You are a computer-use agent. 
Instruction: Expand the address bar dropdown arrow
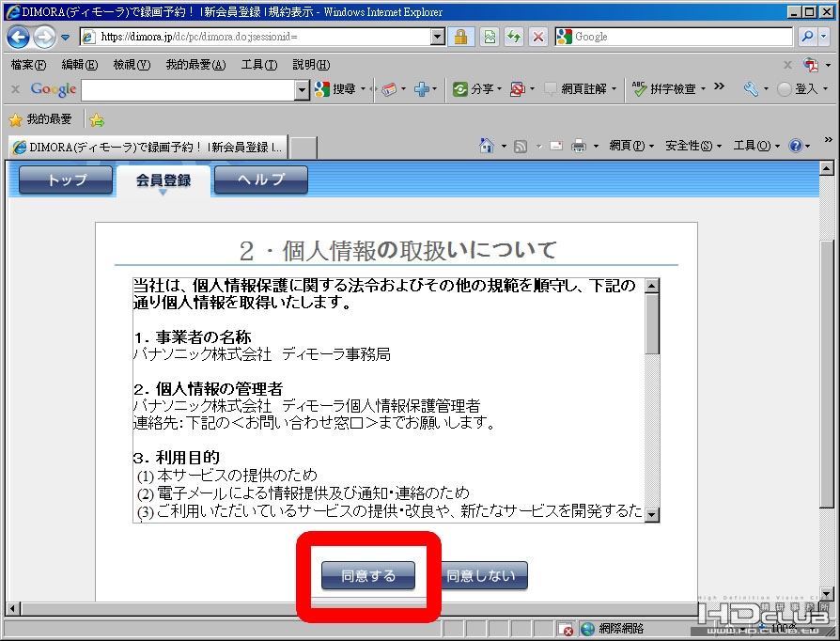coord(438,37)
